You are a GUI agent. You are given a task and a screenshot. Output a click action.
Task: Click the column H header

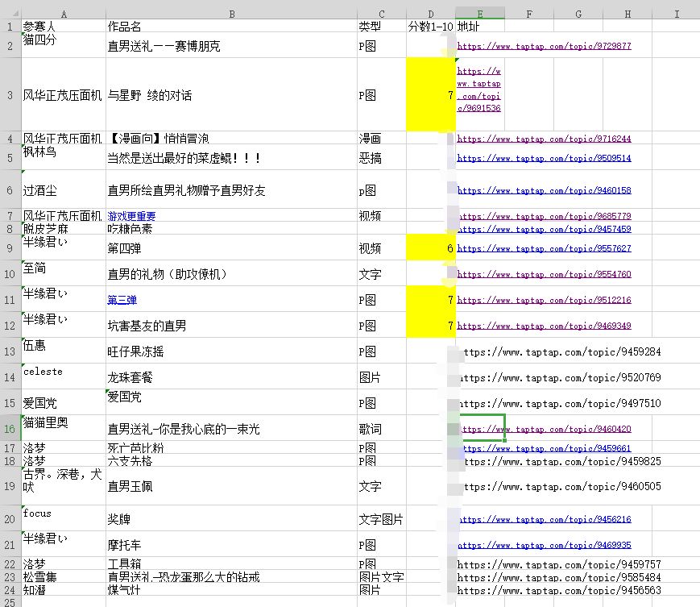point(627,13)
